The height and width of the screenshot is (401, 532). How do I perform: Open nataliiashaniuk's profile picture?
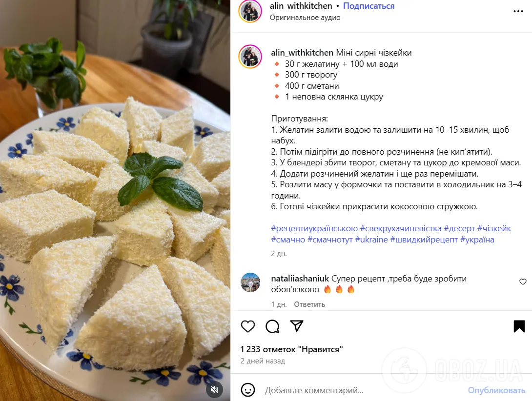pyautogui.click(x=250, y=282)
